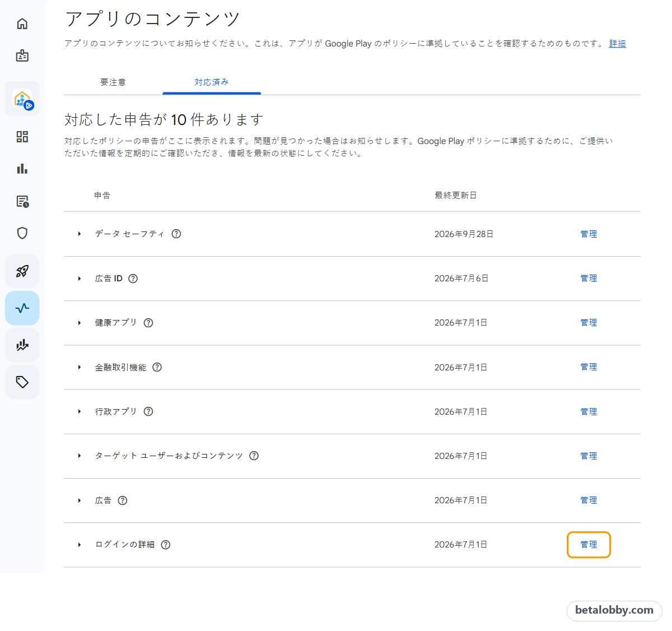672x631 pixels.
Task: Select the date 2026年7月6日
Action: click(x=461, y=279)
